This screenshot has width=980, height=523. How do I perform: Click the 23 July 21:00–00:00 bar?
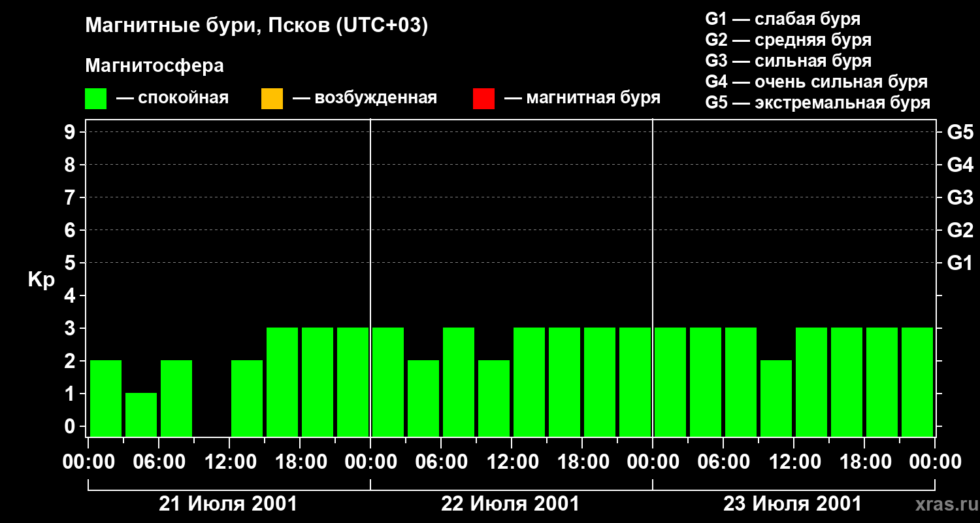(917, 382)
